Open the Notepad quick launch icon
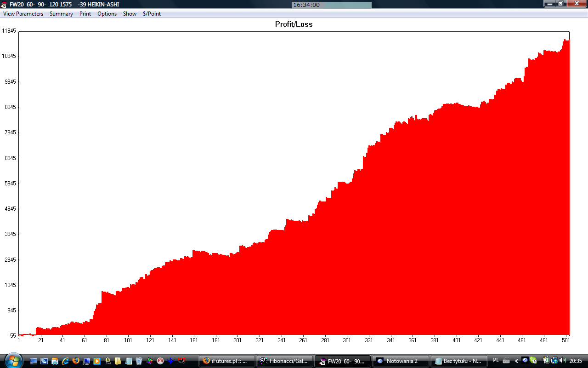The image size is (588, 368). pos(129,361)
